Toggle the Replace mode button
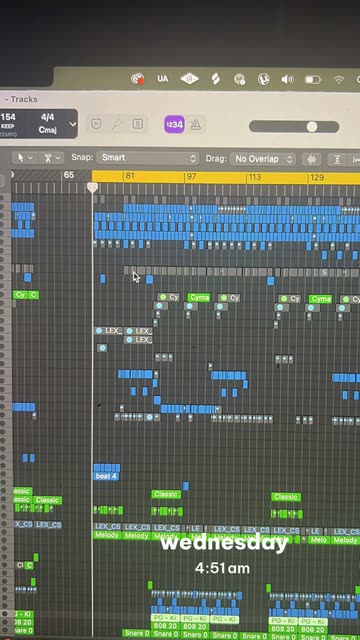 [x=96, y=124]
